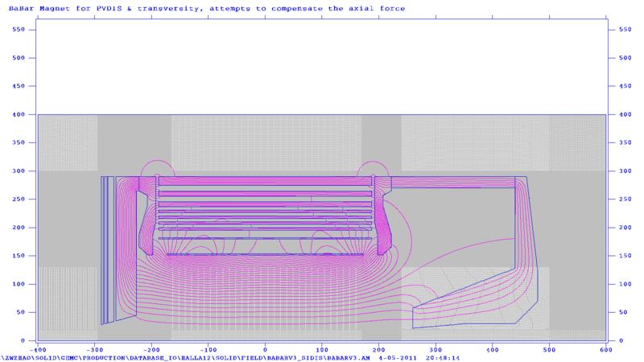Image resolution: width=644 pixels, height=362 pixels.
Task: Click the "50" label on the left y-axis
Action: click(x=21, y=312)
